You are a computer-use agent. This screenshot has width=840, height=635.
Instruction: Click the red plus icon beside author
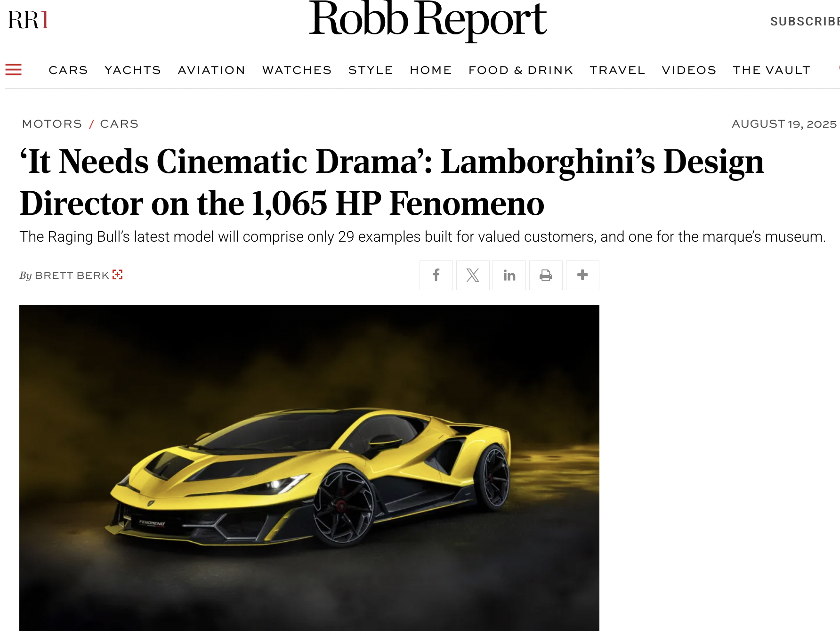(x=117, y=275)
